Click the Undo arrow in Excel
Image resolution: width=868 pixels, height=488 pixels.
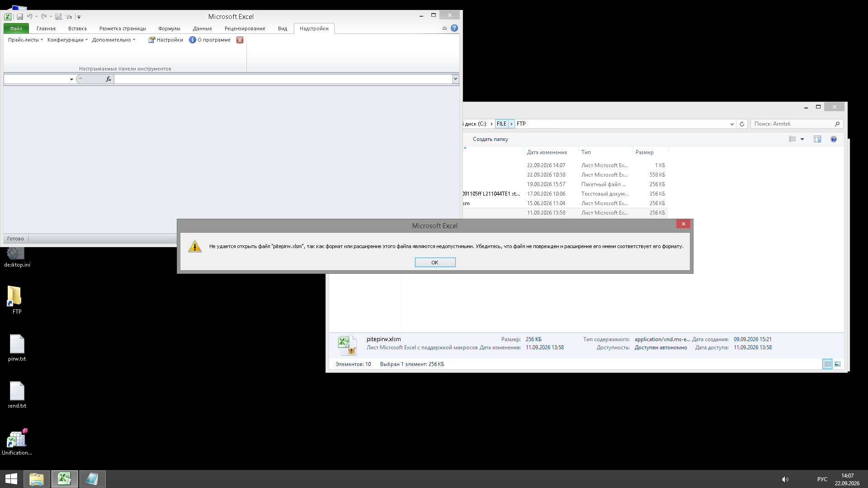29,17
